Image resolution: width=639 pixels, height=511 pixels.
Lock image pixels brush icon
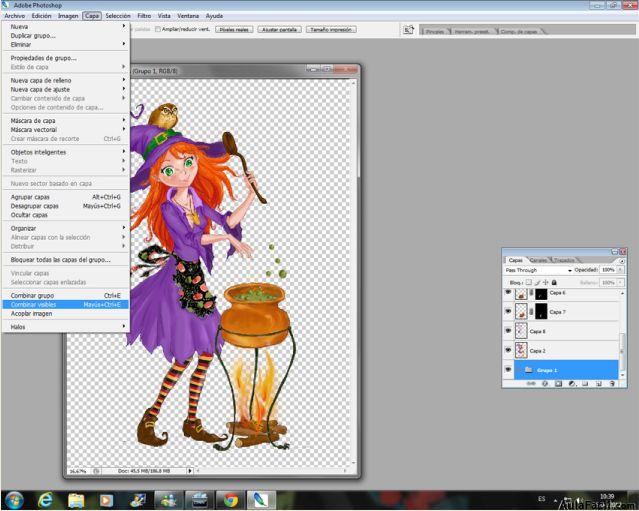537,282
